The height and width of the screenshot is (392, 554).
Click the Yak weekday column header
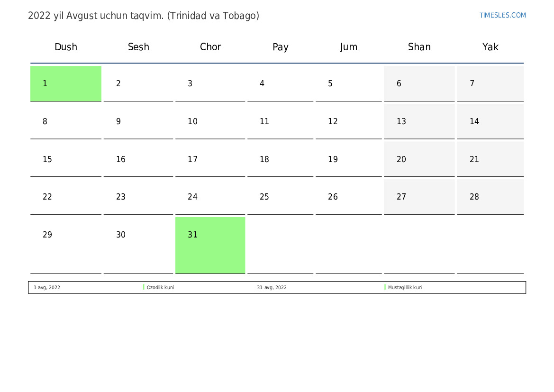click(490, 46)
